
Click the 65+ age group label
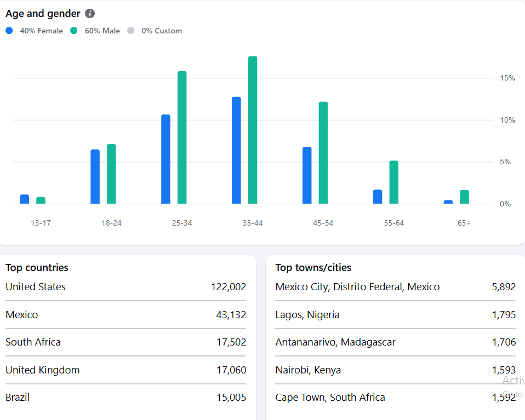[464, 223]
